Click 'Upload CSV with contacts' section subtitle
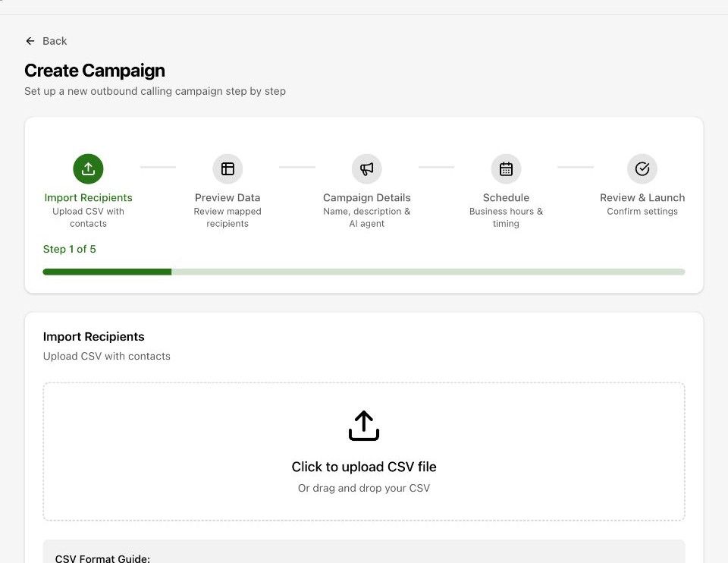The image size is (728, 563). coord(107,357)
